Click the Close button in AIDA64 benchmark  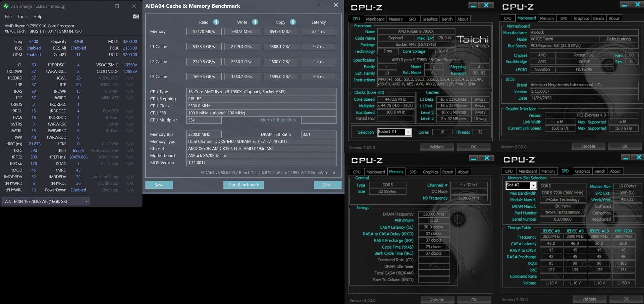coord(328,185)
